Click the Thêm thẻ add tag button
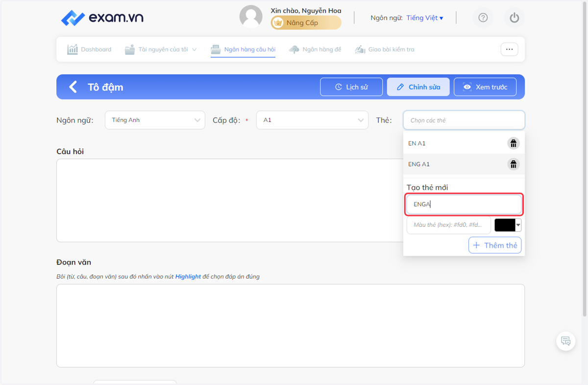The width and height of the screenshot is (588, 385). point(495,245)
